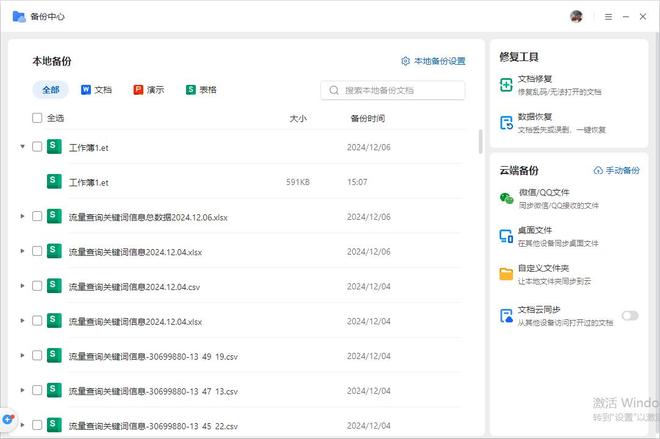Click the gear icon for 本地备份设置
This screenshot has width=660, height=439.
(405, 61)
